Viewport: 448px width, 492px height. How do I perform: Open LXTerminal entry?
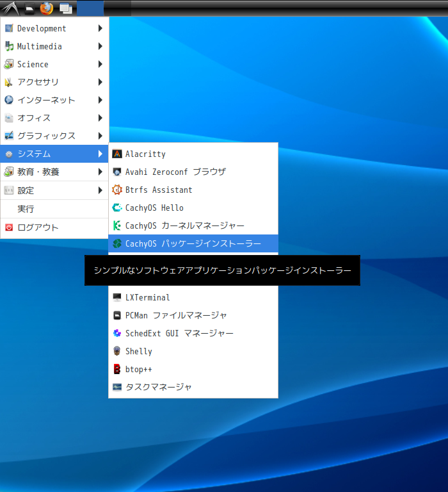tap(193, 297)
